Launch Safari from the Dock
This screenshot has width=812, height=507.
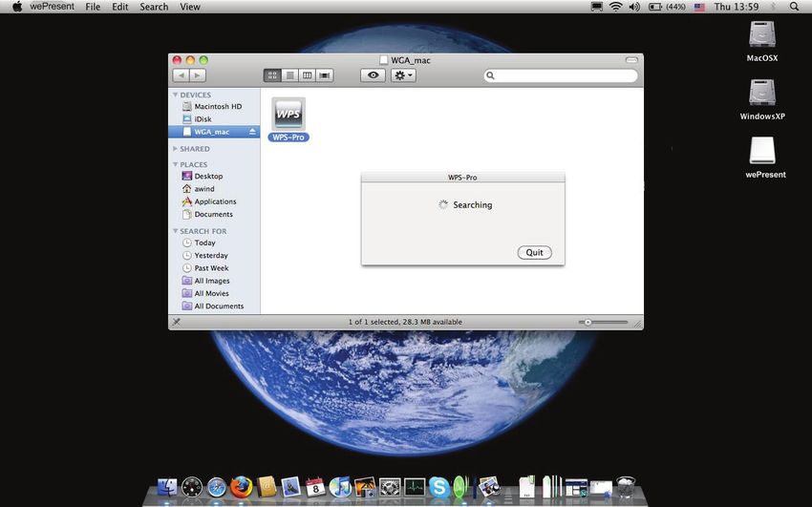pyautogui.click(x=217, y=487)
